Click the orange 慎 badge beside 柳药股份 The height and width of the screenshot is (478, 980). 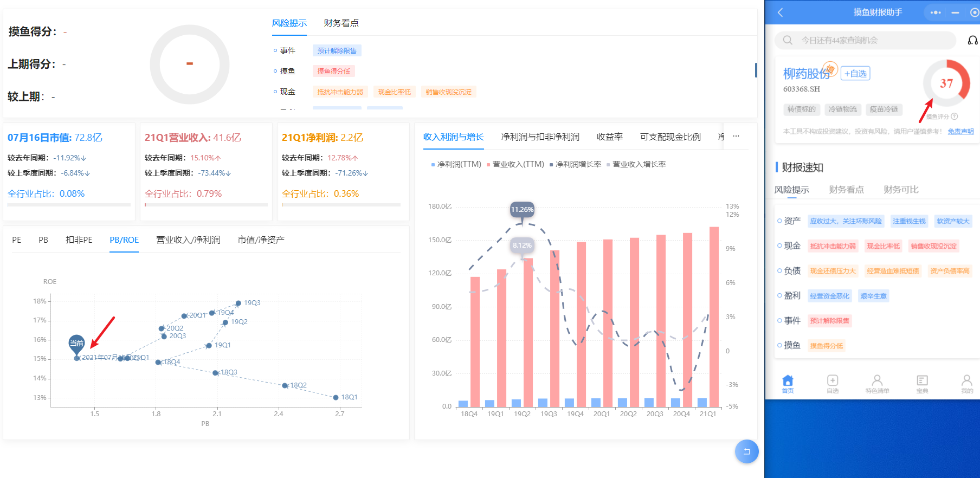(830, 69)
